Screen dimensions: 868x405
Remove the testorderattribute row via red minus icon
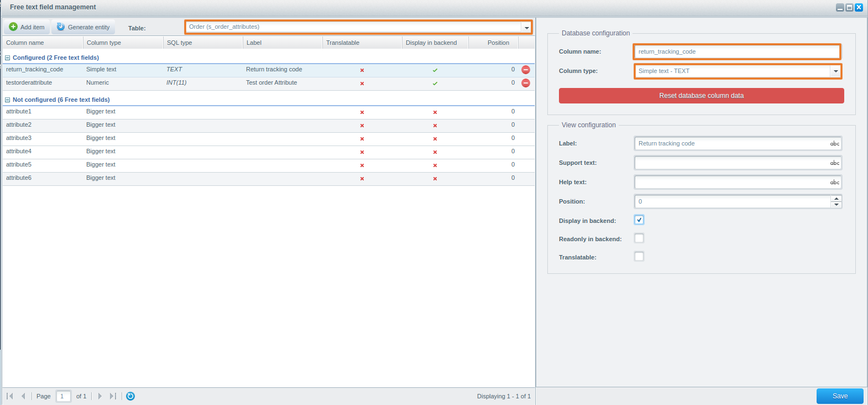(x=526, y=83)
